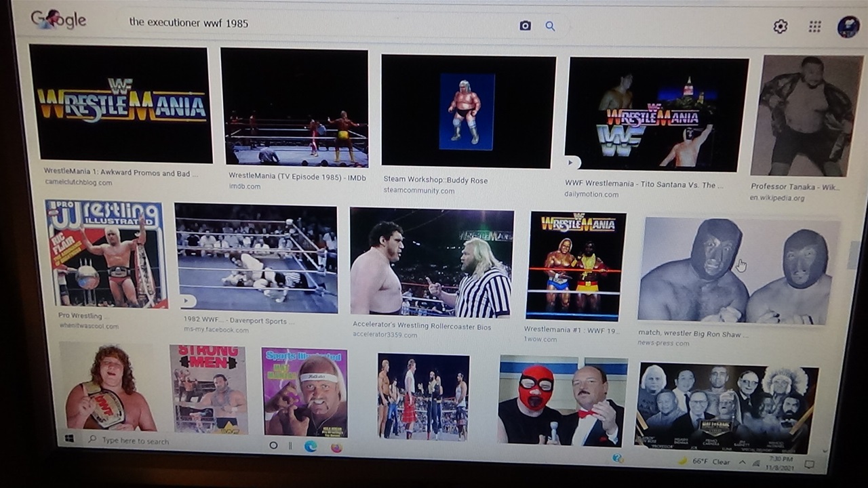The height and width of the screenshot is (488, 868).
Task: Open Steam Workshop Buddy Rose image
Action: click(468, 111)
